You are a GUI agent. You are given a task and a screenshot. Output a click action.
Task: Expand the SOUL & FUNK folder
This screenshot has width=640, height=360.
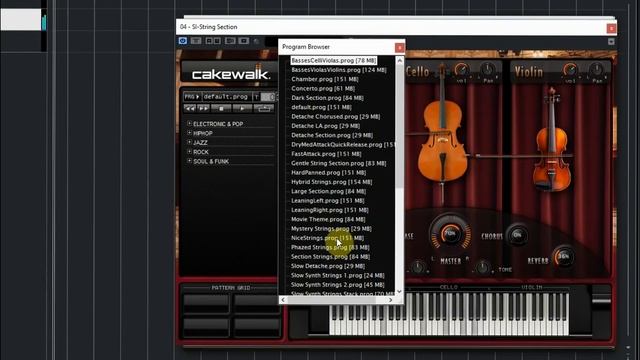coord(189,161)
